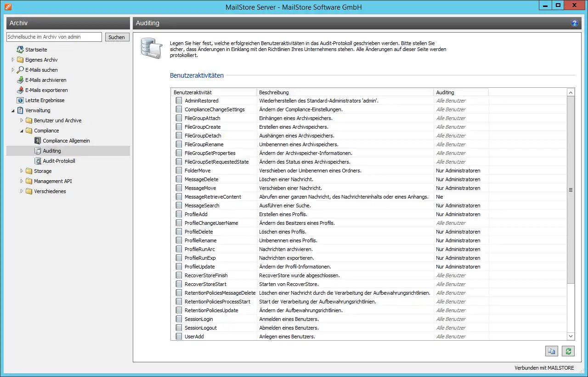Open Audit-Protokoll in the tree
The width and height of the screenshot is (588, 377).
[59, 161]
